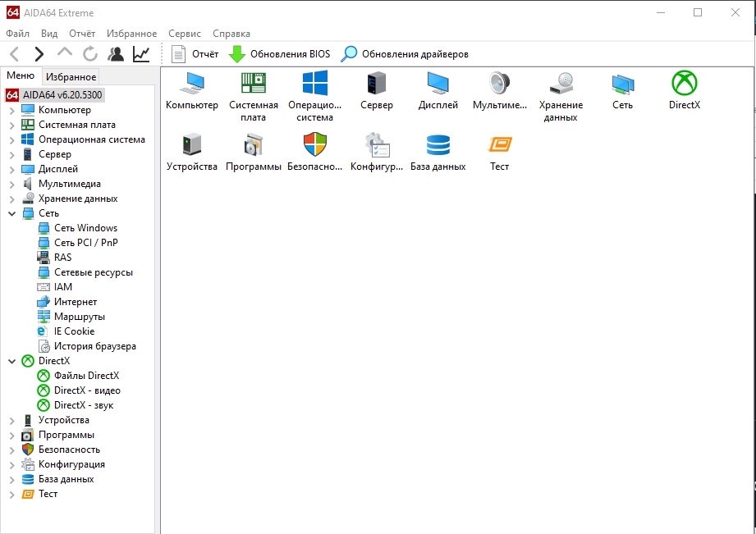Collapse the DirectX tree node

point(12,361)
